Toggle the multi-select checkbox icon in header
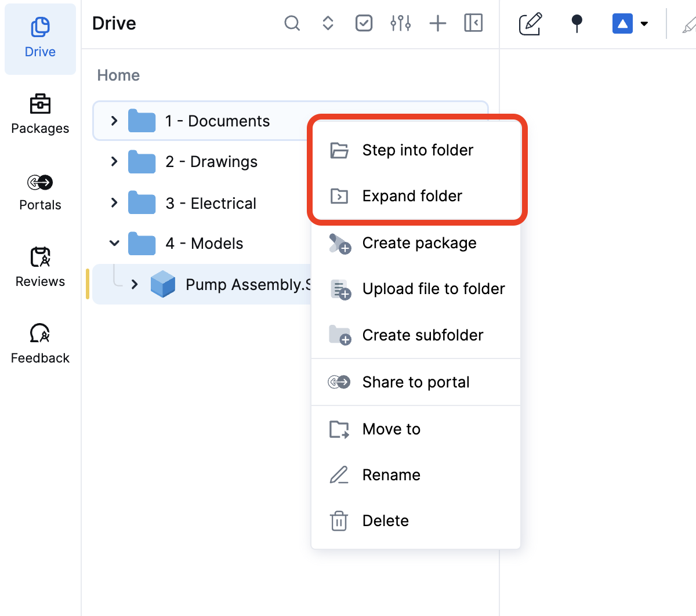The image size is (696, 616). click(364, 23)
